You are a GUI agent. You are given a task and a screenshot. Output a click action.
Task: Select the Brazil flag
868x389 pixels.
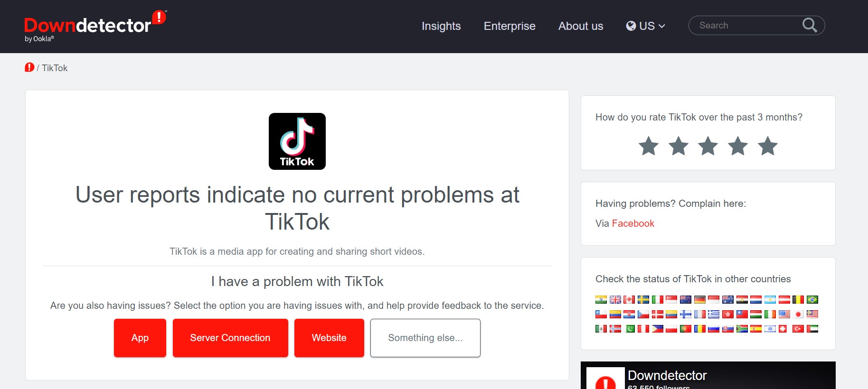[812, 299]
